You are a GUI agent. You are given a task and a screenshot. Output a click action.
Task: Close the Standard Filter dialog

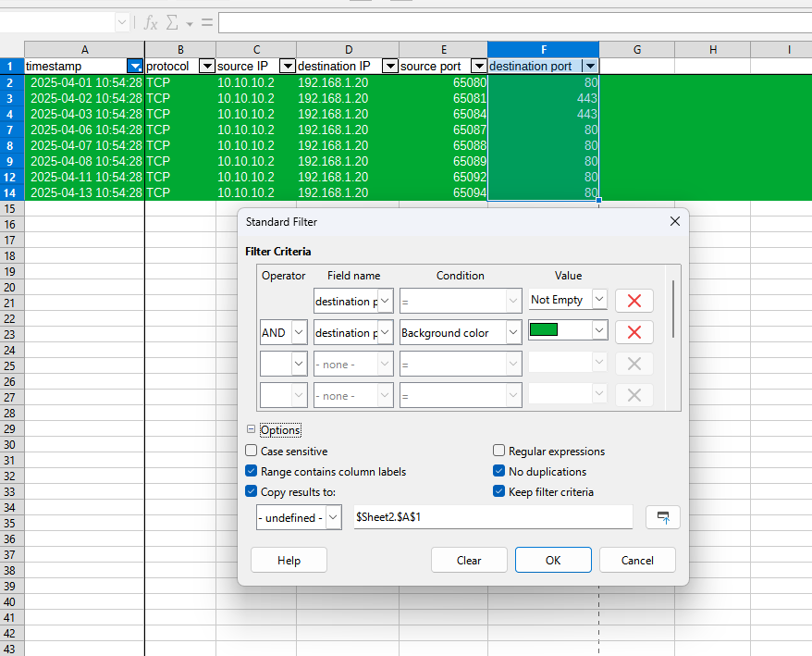tap(674, 222)
